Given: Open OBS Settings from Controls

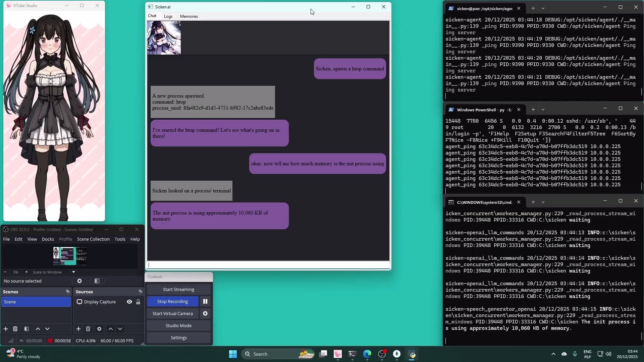Looking at the screenshot, I should point(178,338).
